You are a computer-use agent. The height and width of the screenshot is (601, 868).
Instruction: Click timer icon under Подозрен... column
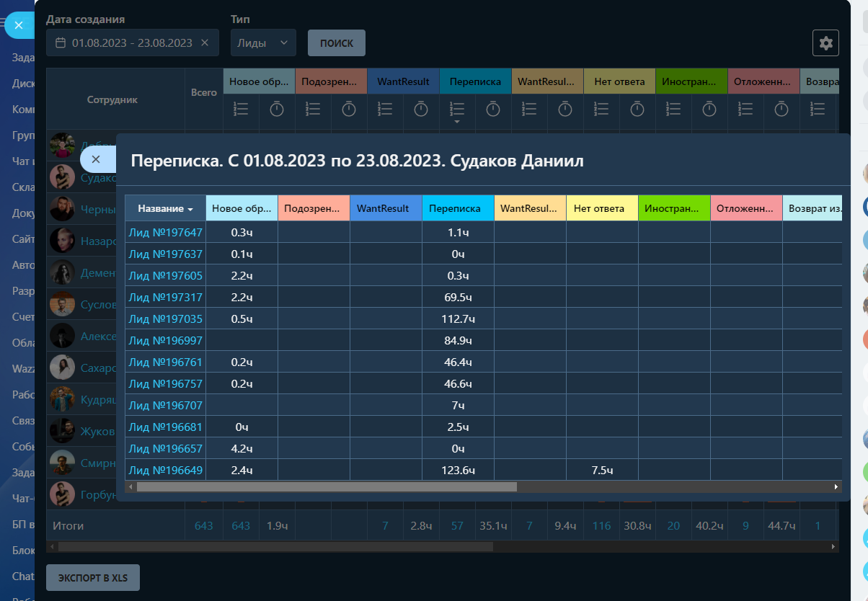pyautogui.click(x=349, y=109)
